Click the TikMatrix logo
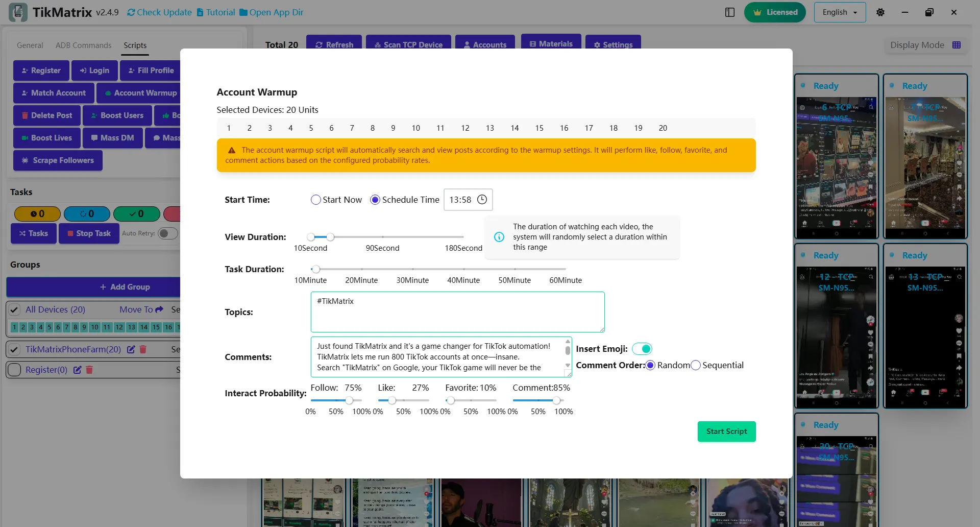Image resolution: width=980 pixels, height=527 pixels. coord(18,12)
